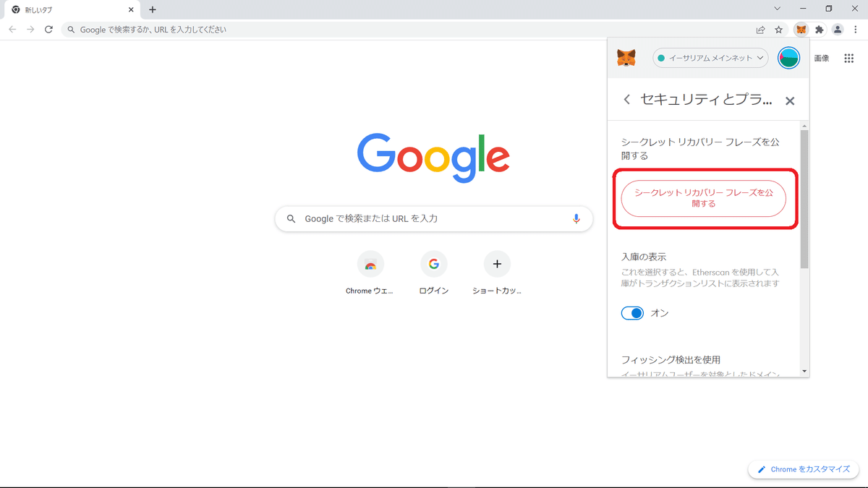Click the MetaMask fox extension icon in toolbar
This screenshot has width=868, height=488.
pos(801,30)
